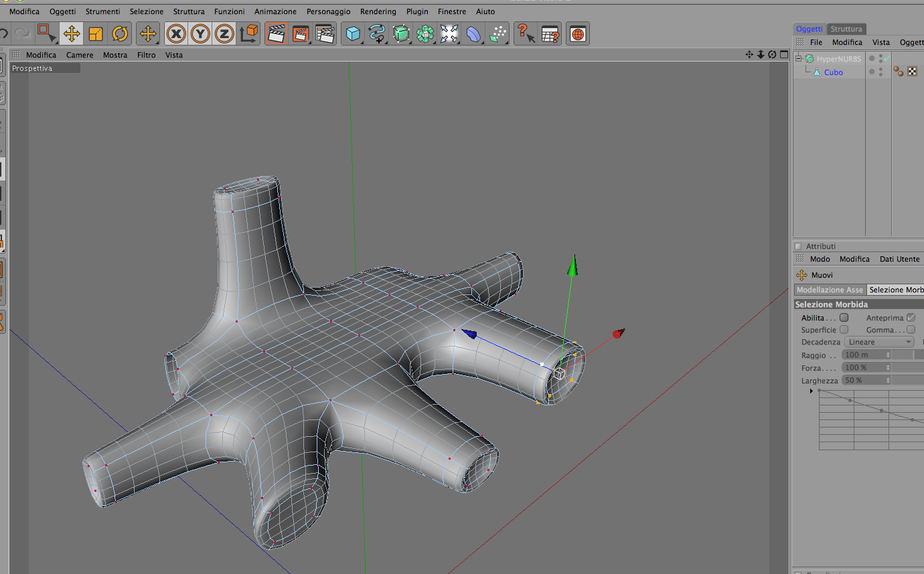This screenshot has width=924, height=574.
Task: Open the Strumenti menu
Action: pyautogui.click(x=102, y=11)
